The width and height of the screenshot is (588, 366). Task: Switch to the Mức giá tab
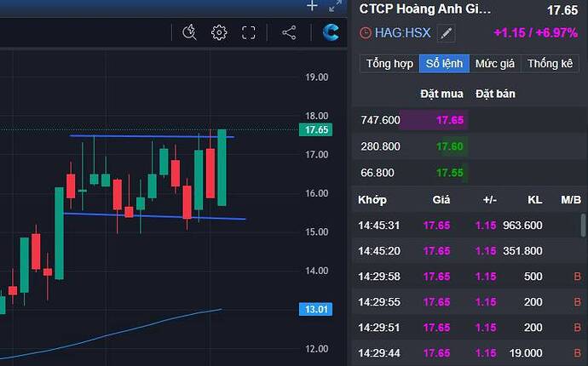(495, 63)
